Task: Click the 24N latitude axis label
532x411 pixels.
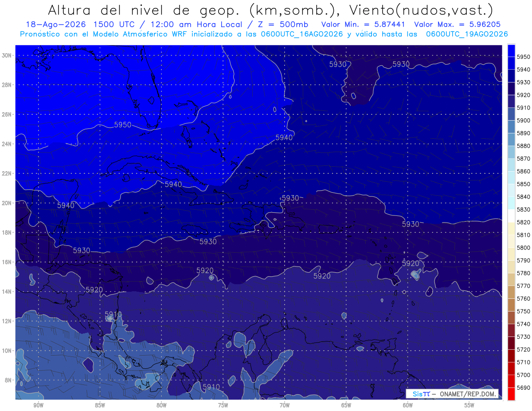Action: pyautogui.click(x=6, y=144)
